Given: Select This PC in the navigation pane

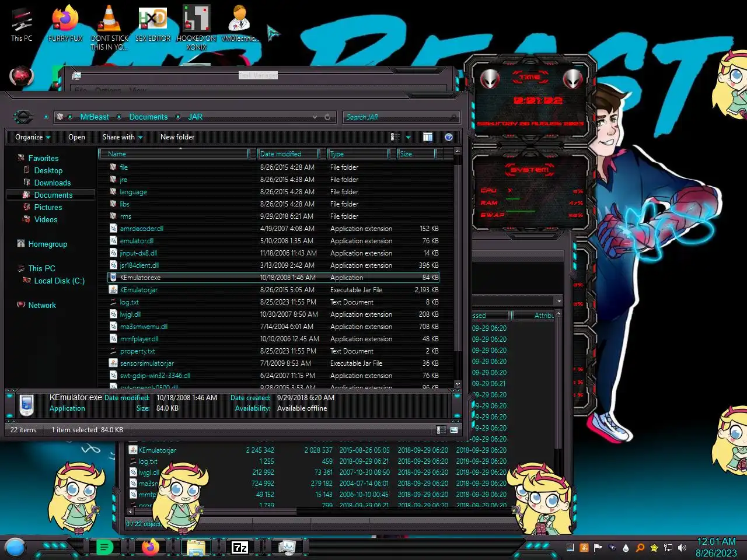Looking at the screenshot, I should click(x=41, y=269).
